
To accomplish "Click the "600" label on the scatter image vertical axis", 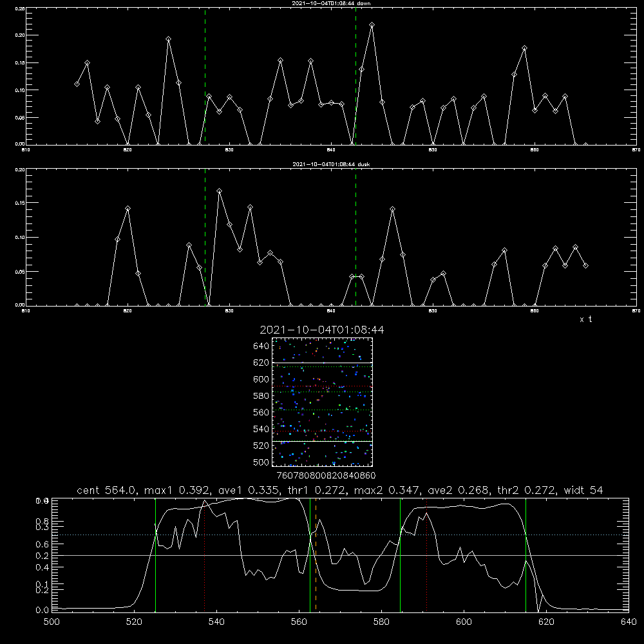I will click(x=261, y=379).
